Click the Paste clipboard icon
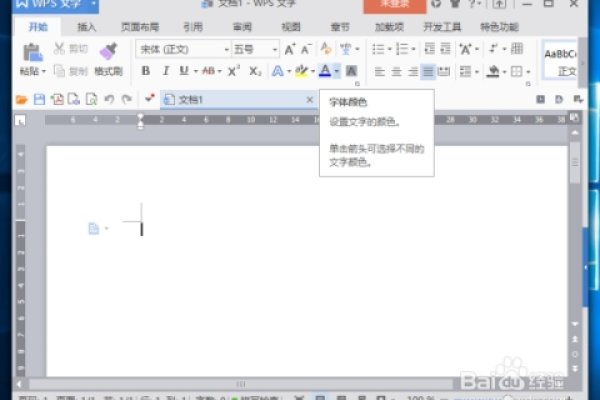Viewport: 600px width, 400px height. [x=31, y=50]
